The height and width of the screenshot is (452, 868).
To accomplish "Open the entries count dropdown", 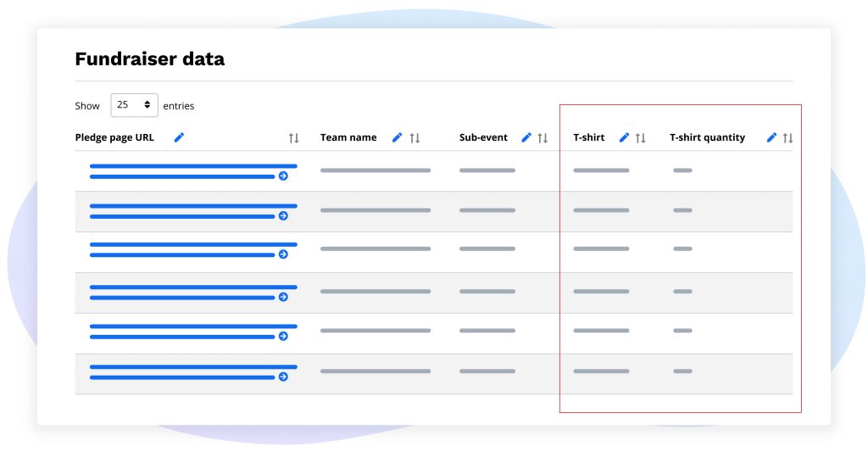I will point(134,105).
